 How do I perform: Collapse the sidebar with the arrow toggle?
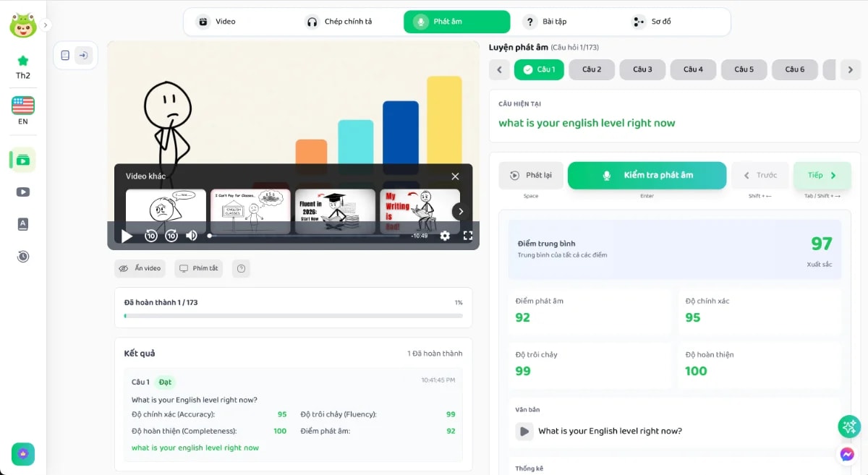pyautogui.click(x=85, y=55)
